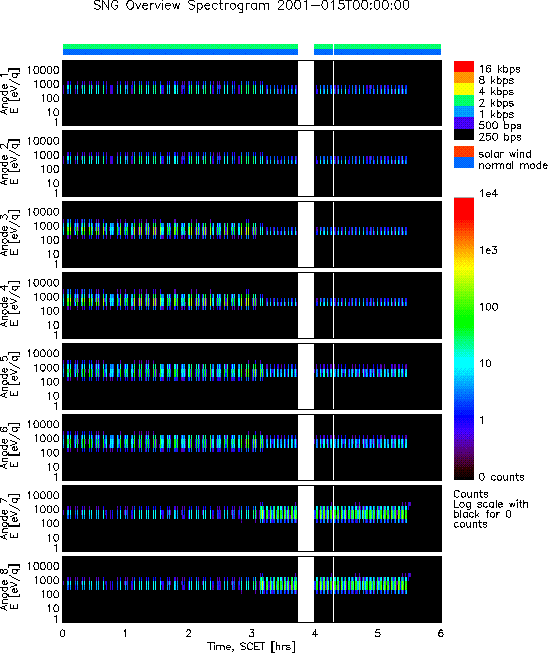Click the 4 kbps yellow legend swatch

coord(464,89)
